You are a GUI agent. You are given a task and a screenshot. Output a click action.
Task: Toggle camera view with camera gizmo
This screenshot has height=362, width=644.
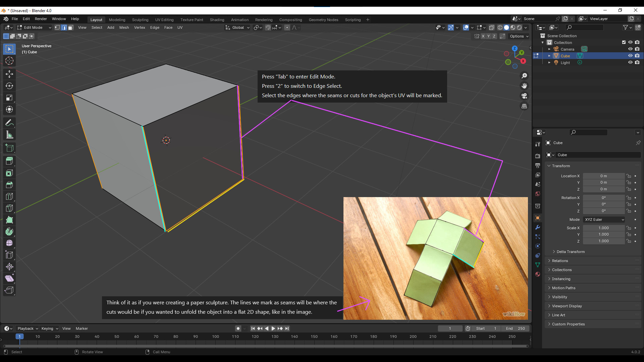click(x=524, y=96)
